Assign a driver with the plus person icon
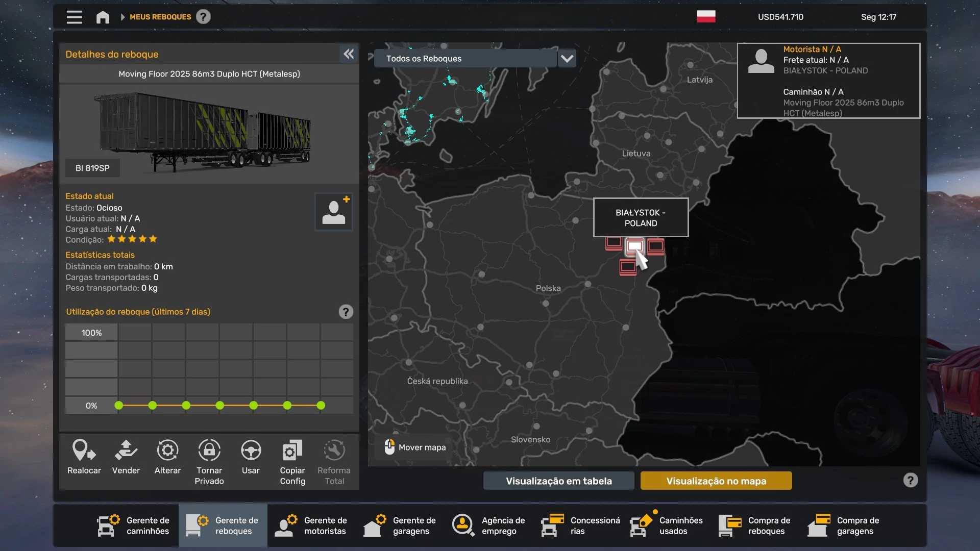This screenshot has height=551, width=980. [x=334, y=211]
